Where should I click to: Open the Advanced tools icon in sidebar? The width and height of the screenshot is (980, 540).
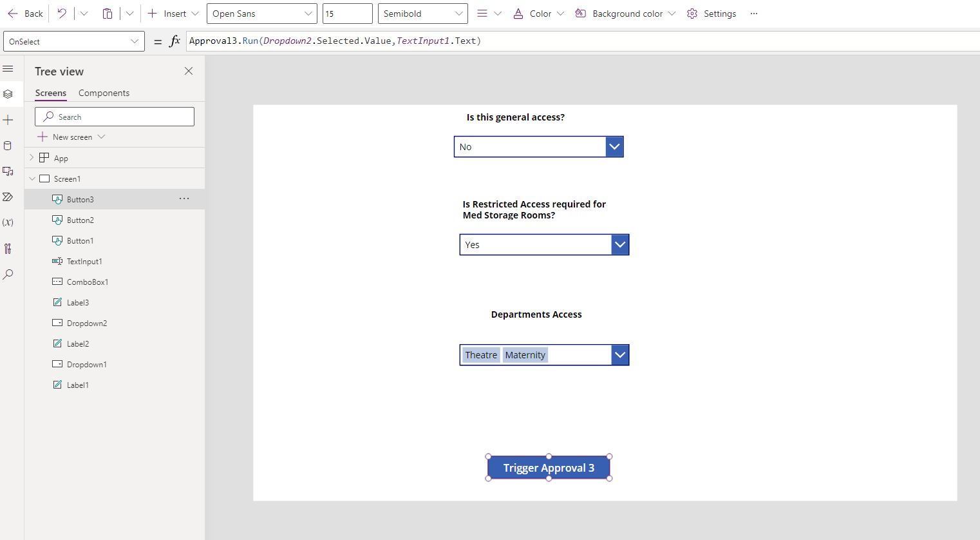click(x=8, y=249)
